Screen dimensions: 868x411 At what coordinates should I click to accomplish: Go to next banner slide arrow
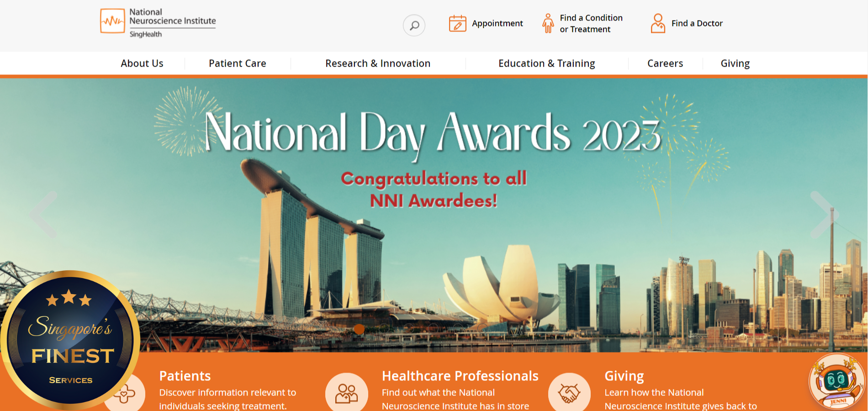pos(822,215)
